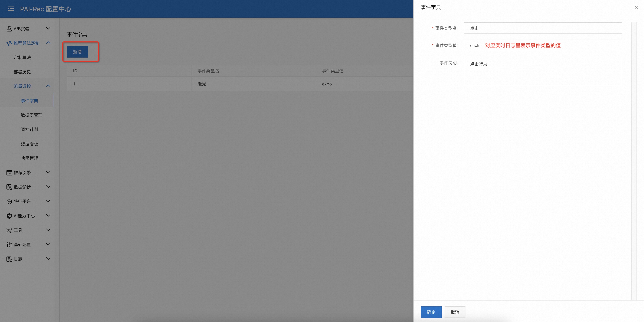Click the ID column header
The height and width of the screenshot is (322, 644).
click(x=129, y=71)
